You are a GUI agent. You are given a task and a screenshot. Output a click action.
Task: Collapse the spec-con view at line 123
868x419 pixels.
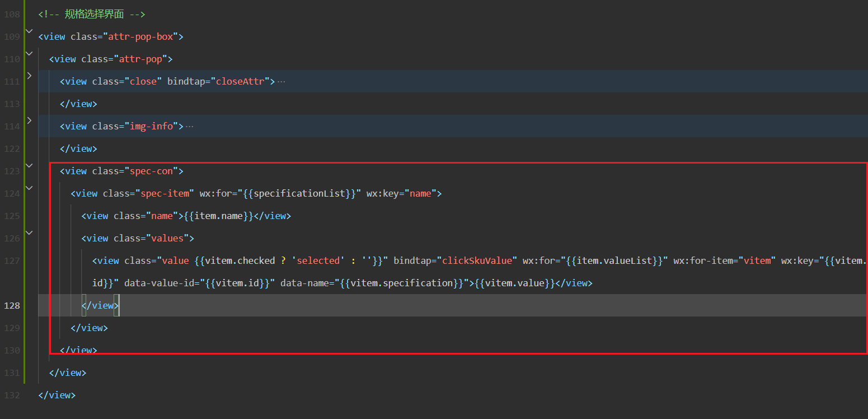(29, 165)
